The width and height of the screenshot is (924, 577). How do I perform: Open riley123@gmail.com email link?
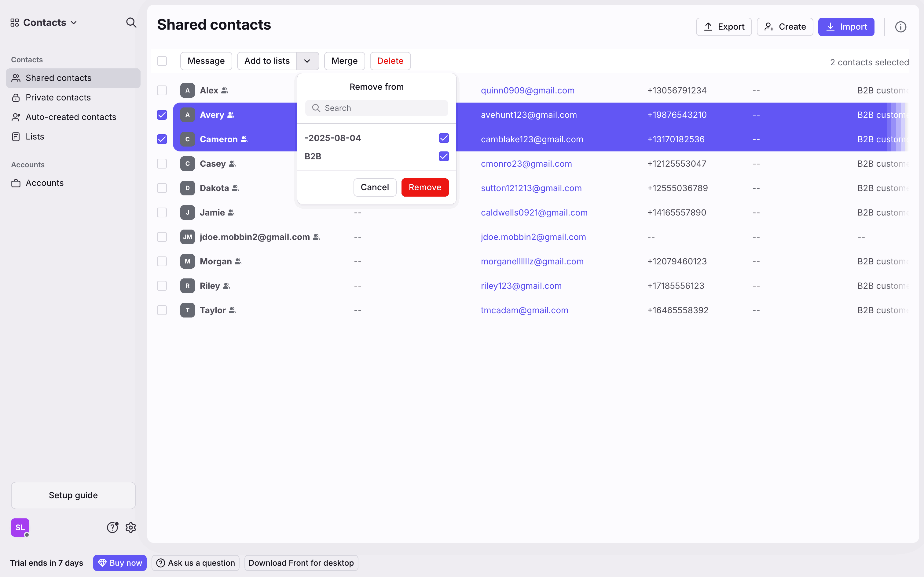coord(521,286)
